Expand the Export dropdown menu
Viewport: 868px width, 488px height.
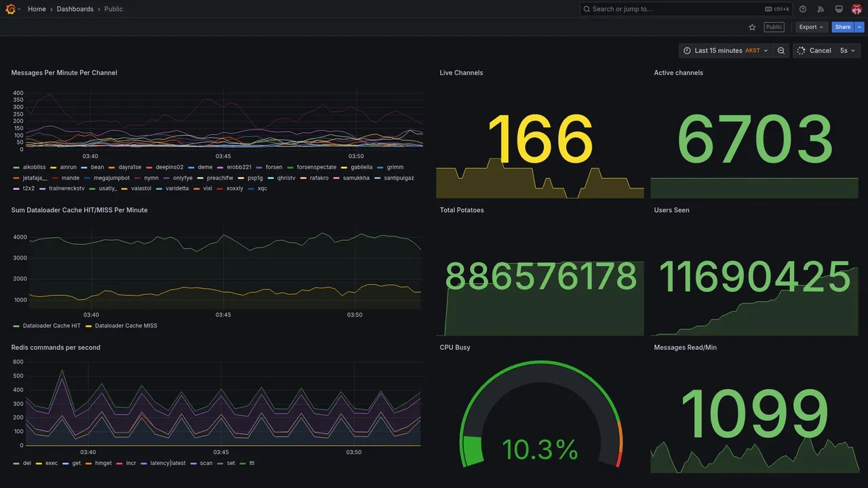pyautogui.click(x=811, y=27)
